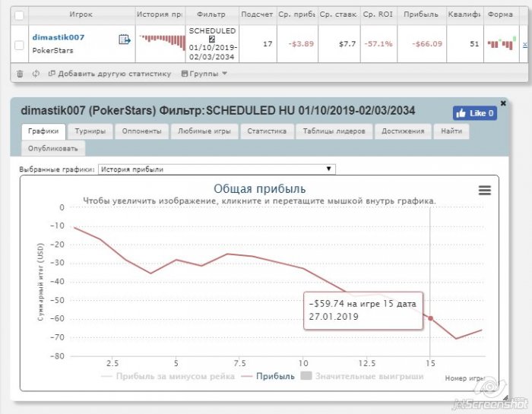Image resolution: width=532 pixels, height=414 pixels.
Task: Click the thumbs-up icon on Like button
Action: click(461, 113)
